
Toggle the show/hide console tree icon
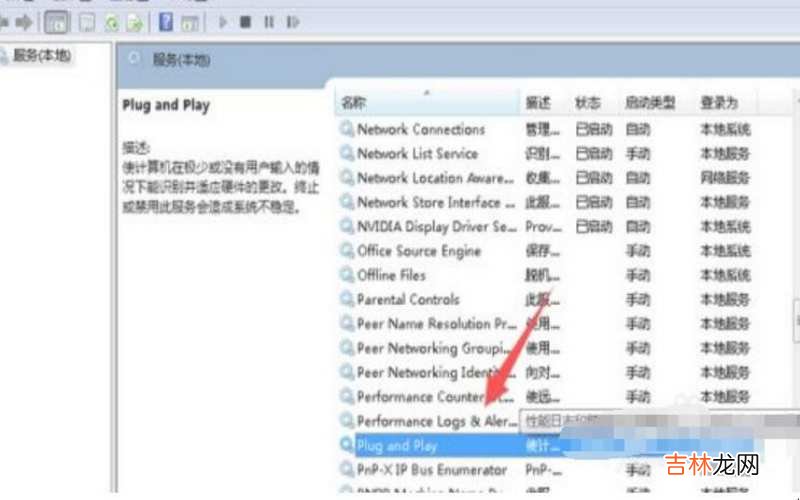[58, 21]
